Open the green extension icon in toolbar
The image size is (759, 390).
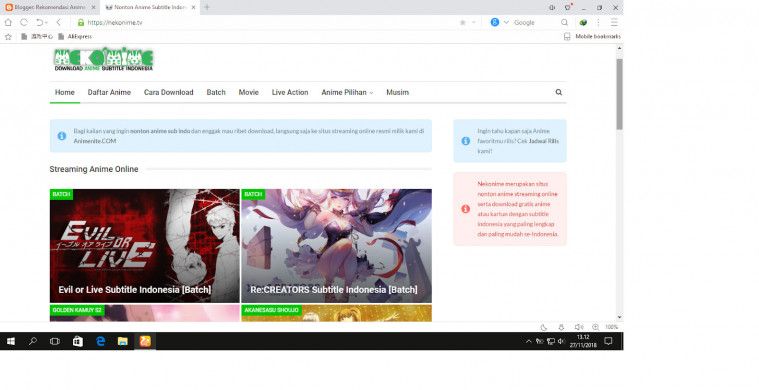click(583, 22)
